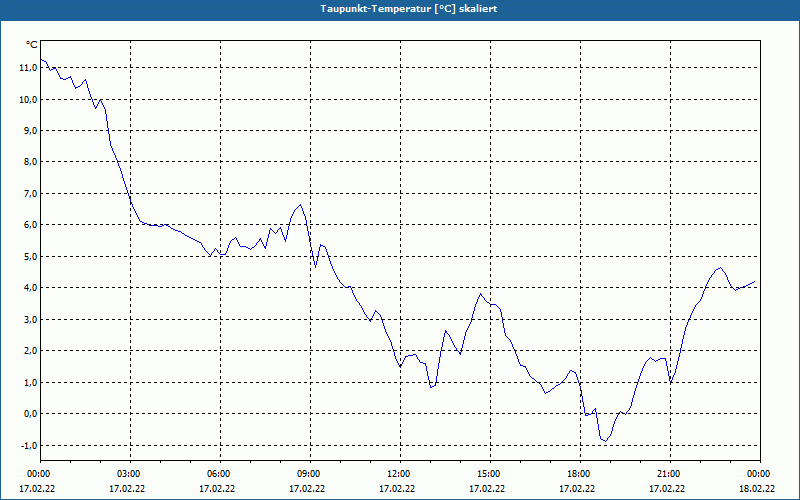The image size is (800, 500).
Task: Click the 09:00 time label
Action: (x=311, y=474)
